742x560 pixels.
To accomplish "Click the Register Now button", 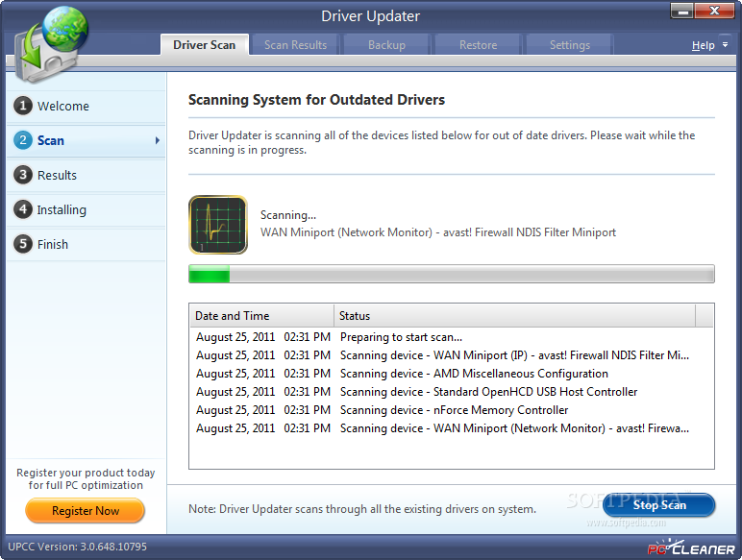I will tap(86, 511).
